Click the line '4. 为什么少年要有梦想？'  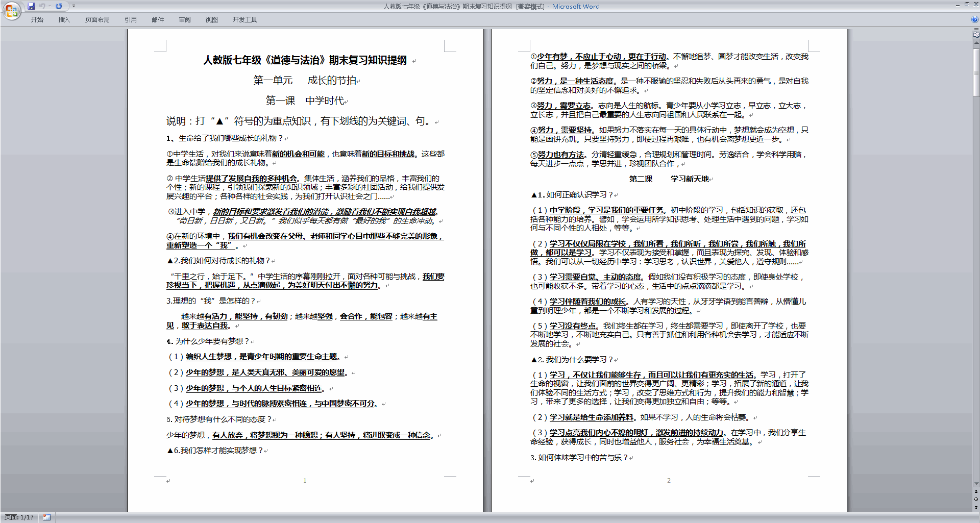pyautogui.click(x=207, y=341)
